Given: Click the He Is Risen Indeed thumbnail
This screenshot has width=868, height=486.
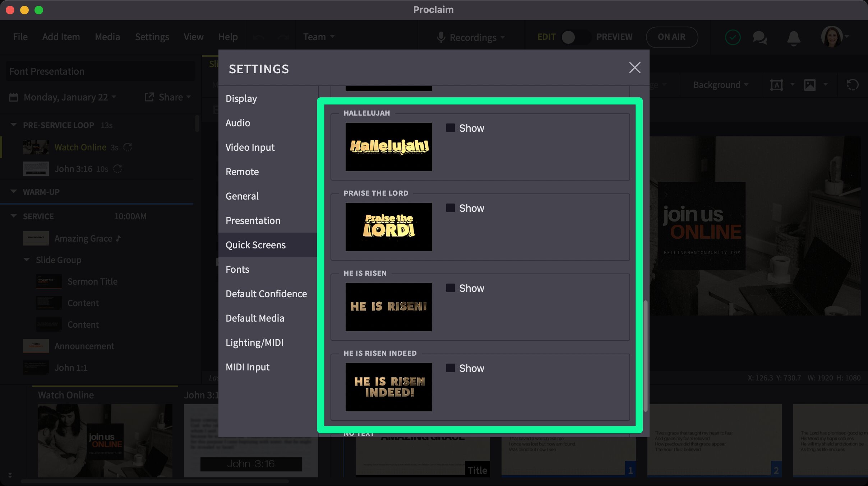Looking at the screenshot, I should (x=388, y=387).
